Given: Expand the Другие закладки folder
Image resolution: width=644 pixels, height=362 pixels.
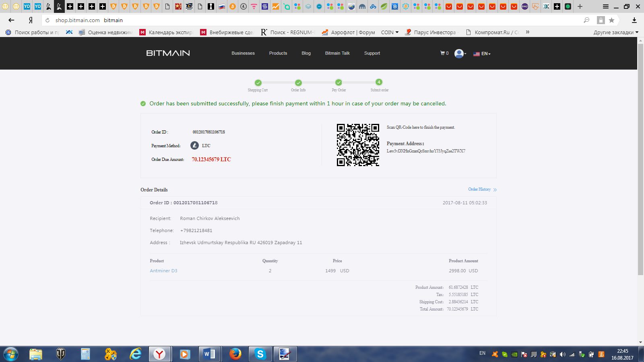Looking at the screenshot, I should (616, 32).
